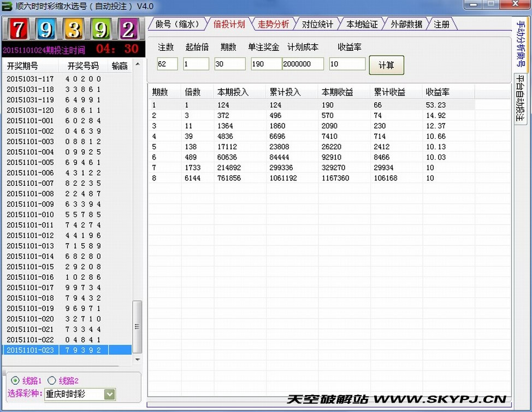Select draw row 20151101-023

click(66, 350)
